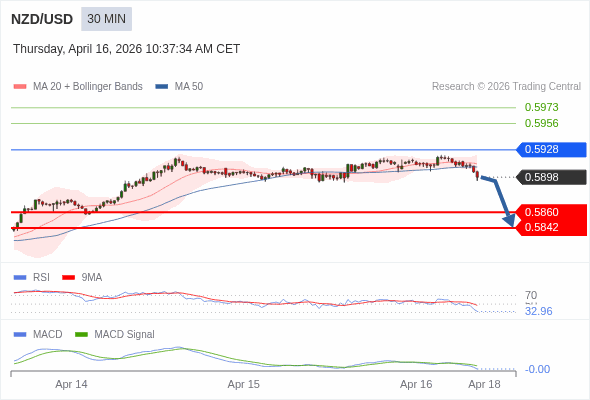590x400 pixels.
Task: Click the MA 20 + Bollinger Bands legend swatch
Action: pos(20,87)
